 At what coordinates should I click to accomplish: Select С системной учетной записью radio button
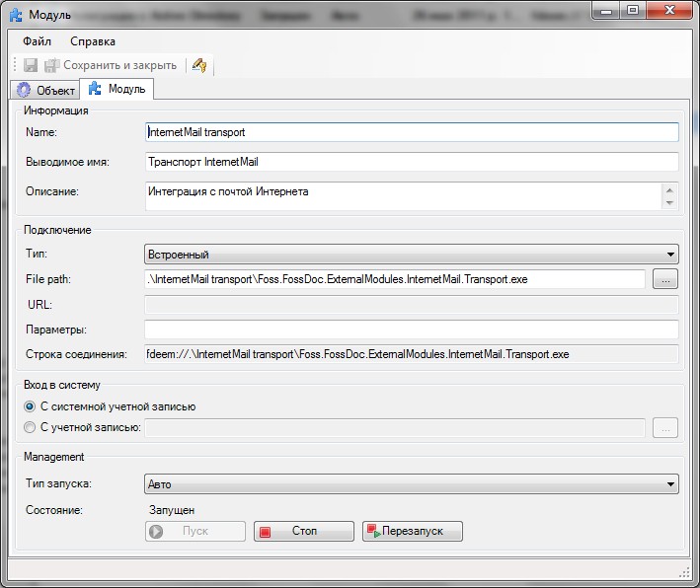pyautogui.click(x=30, y=406)
